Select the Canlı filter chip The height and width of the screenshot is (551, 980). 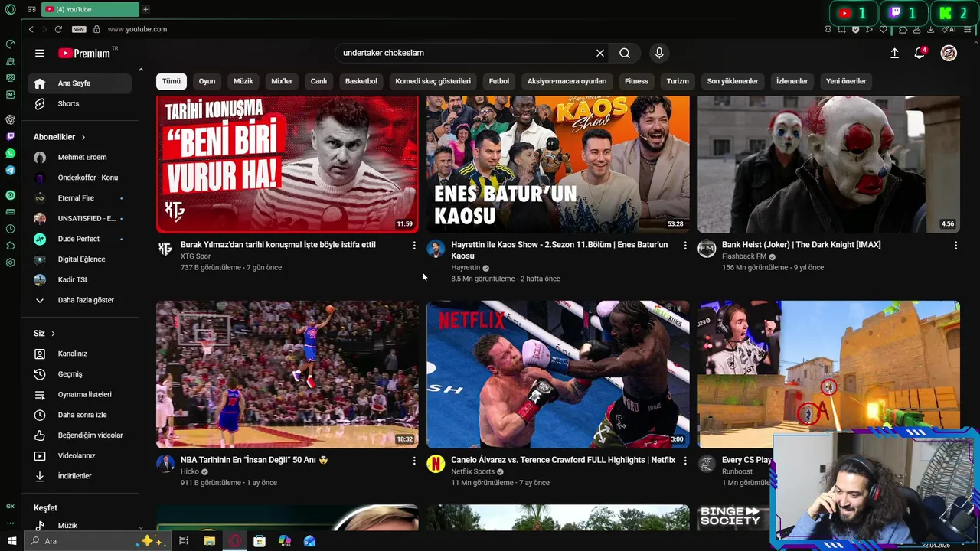point(318,81)
